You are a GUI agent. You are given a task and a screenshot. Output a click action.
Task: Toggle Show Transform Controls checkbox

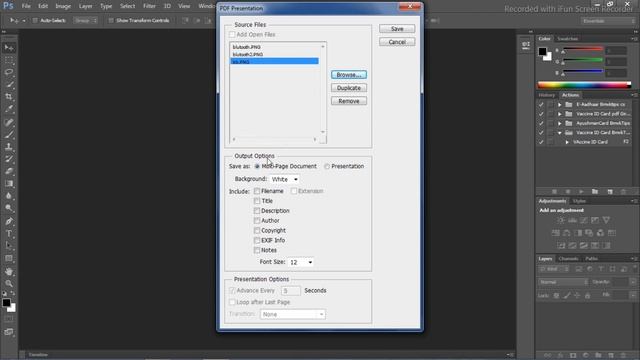[x=111, y=20]
